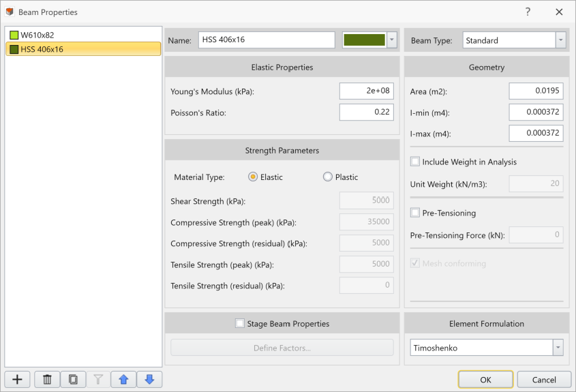Open the Element Formulation Timoshenko dropdown

click(x=487, y=348)
